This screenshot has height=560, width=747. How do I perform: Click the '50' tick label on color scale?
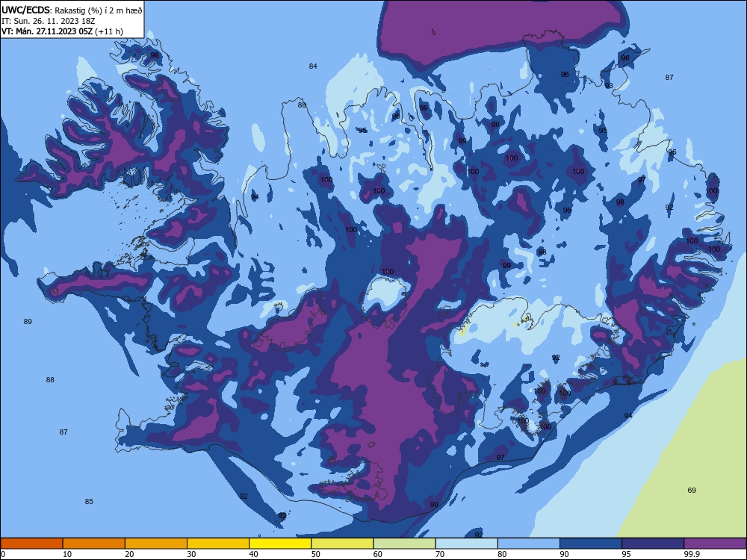[x=316, y=554]
